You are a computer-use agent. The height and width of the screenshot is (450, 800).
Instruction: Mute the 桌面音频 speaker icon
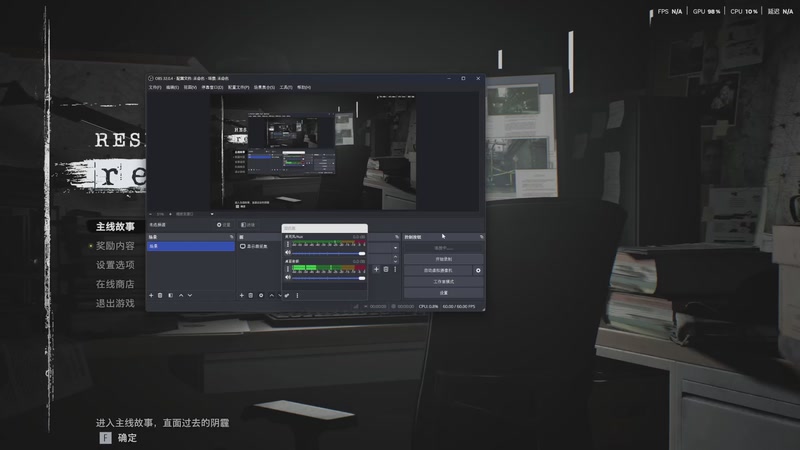[288, 278]
